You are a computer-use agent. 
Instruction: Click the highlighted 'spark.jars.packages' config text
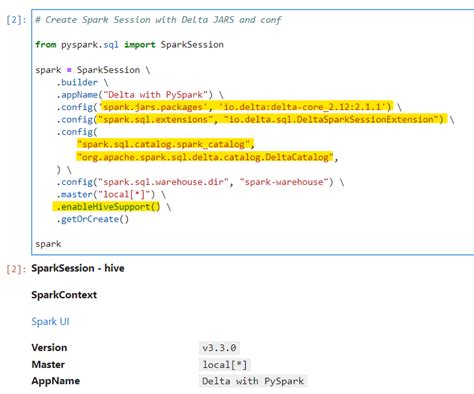[247, 107]
